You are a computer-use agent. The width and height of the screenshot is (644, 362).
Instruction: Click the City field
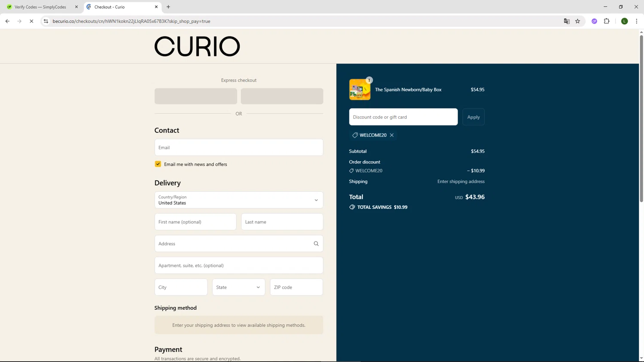coord(181,287)
